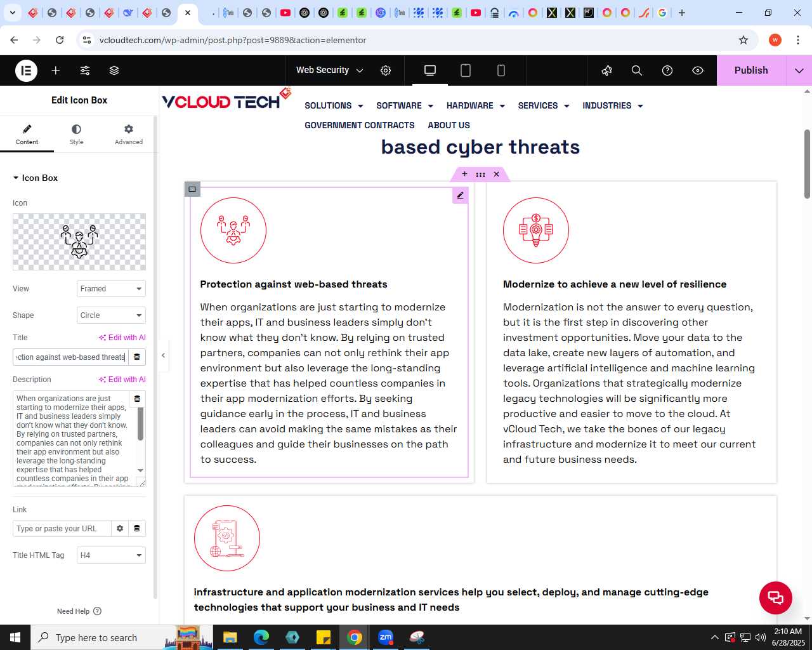Open the Shape Circle dropdown
This screenshot has height=650, width=812.
(x=111, y=315)
